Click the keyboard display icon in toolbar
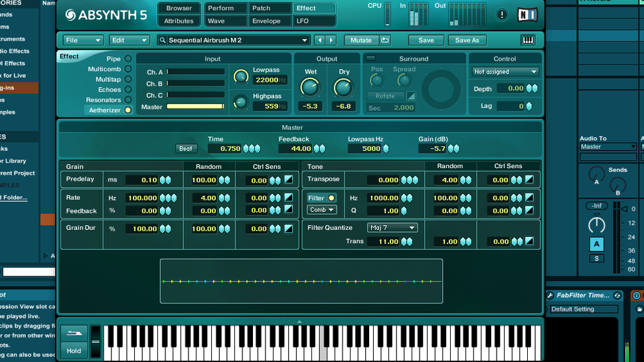Viewport: 644px width, 362px height. [528, 41]
